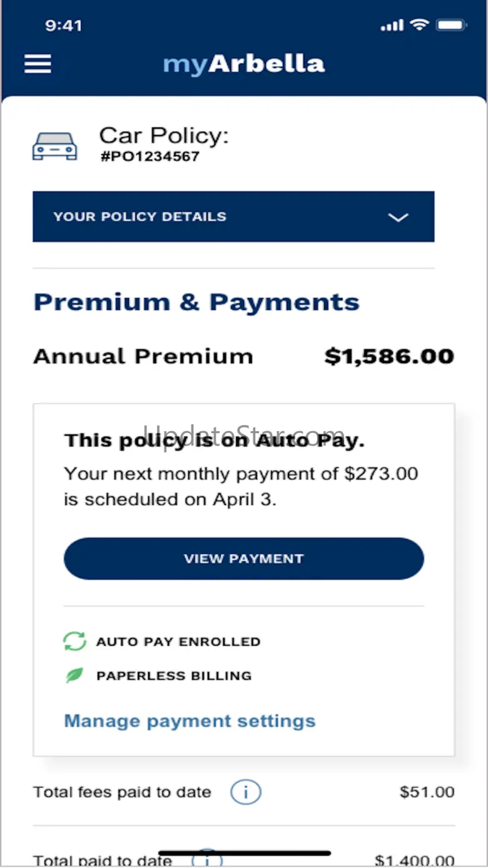Tap the myArbella logo header
The image size is (488, 868).
coord(243,64)
